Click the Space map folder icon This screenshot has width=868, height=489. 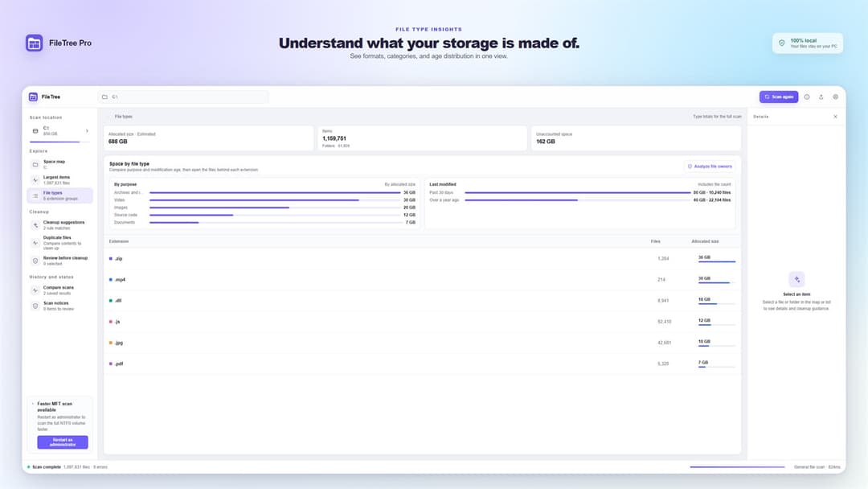tap(35, 165)
